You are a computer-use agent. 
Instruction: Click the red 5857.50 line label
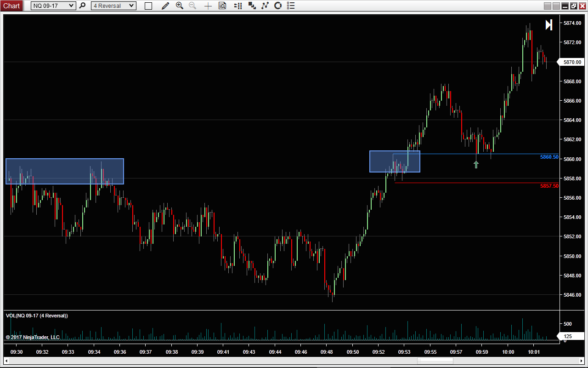[549, 186]
